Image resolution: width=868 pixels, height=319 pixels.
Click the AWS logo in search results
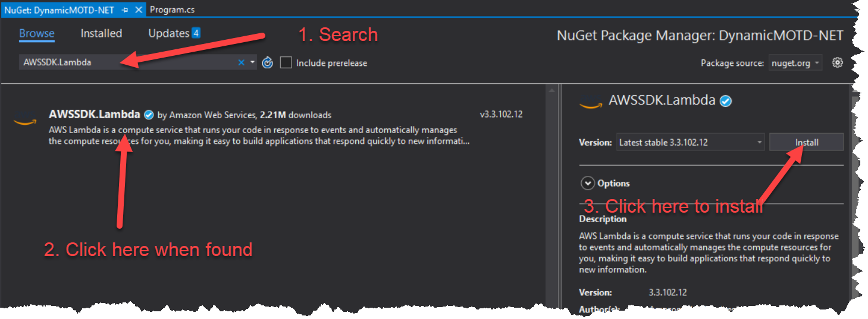[25, 121]
